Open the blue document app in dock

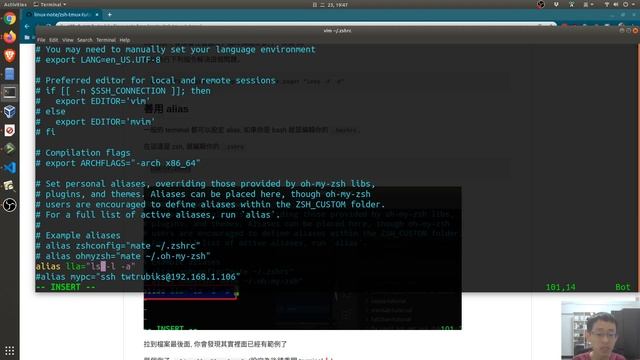pyautogui.click(x=10, y=74)
